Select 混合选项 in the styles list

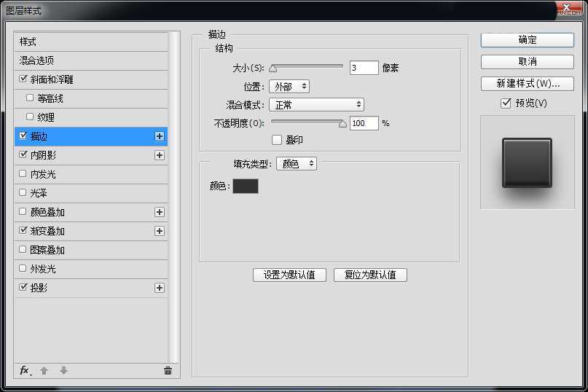coord(36,60)
